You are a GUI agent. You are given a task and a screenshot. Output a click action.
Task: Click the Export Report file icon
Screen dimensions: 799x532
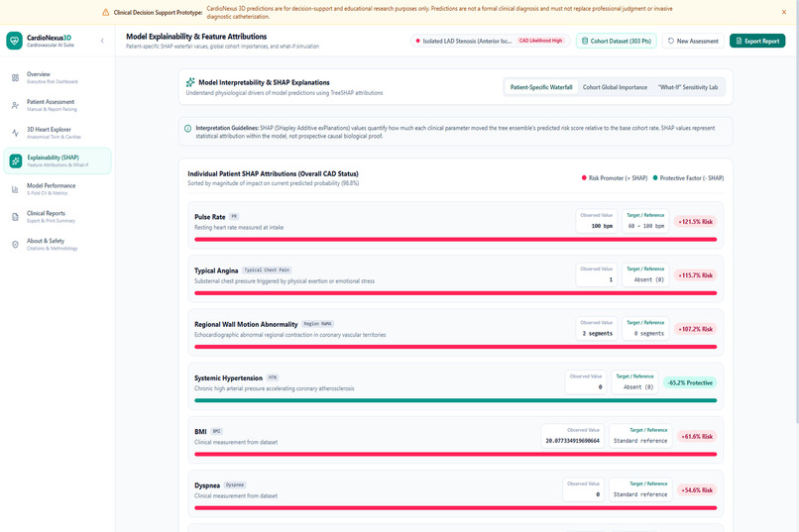tap(739, 41)
